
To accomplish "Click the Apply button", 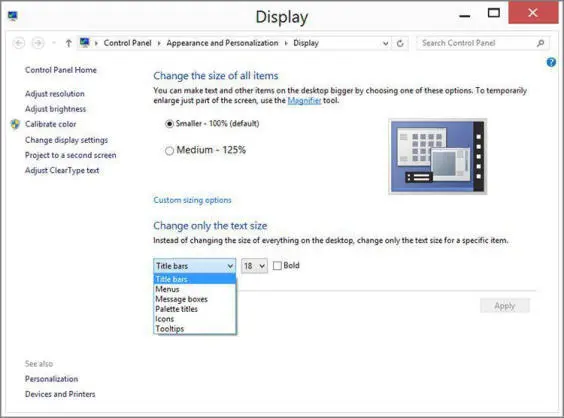I will click(505, 306).
